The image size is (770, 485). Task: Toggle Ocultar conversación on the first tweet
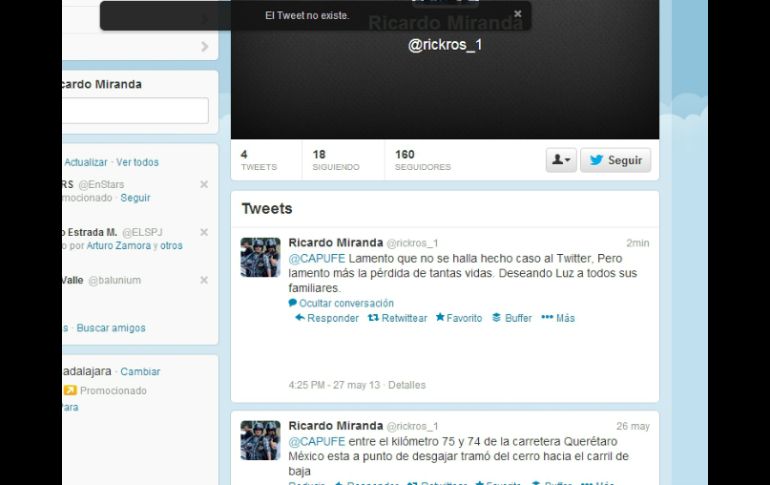(x=341, y=303)
